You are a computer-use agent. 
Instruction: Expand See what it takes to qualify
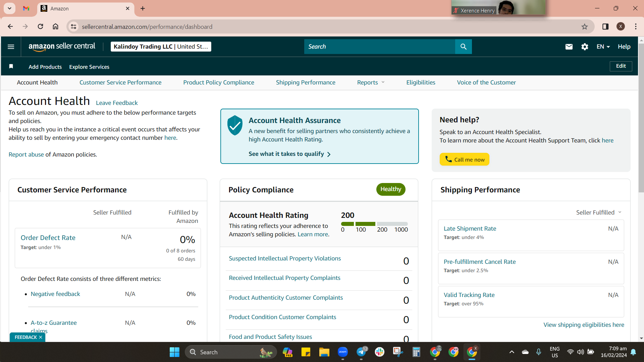tap(289, 154)
